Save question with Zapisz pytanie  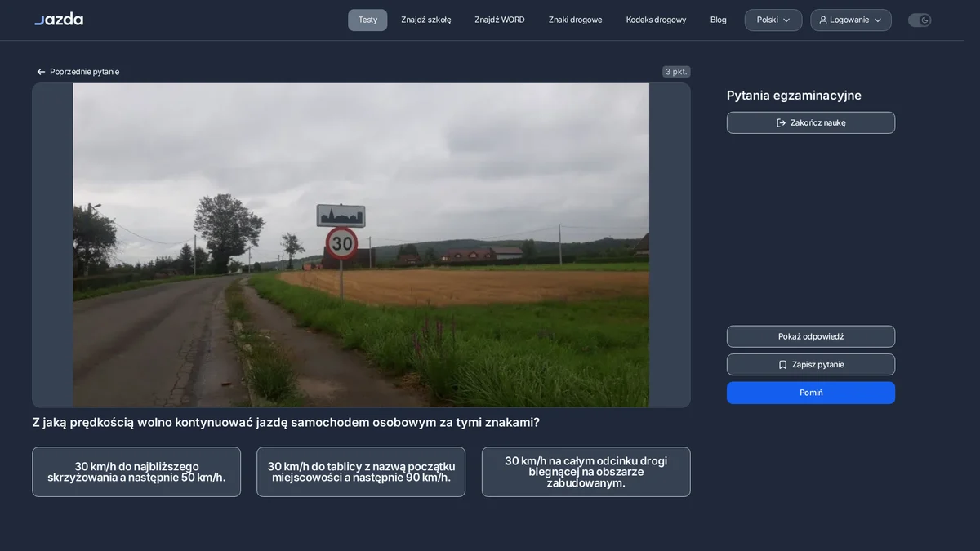(x=811, y=365)
